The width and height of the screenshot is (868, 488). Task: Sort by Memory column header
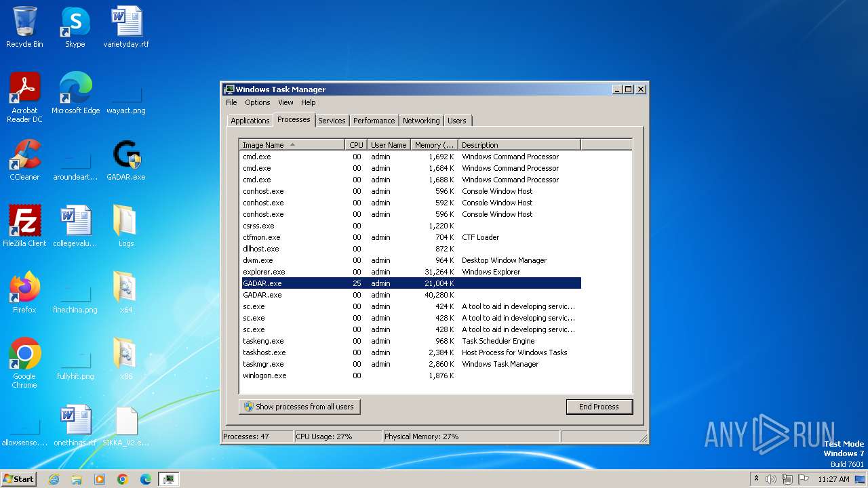(x=435, y=144)
